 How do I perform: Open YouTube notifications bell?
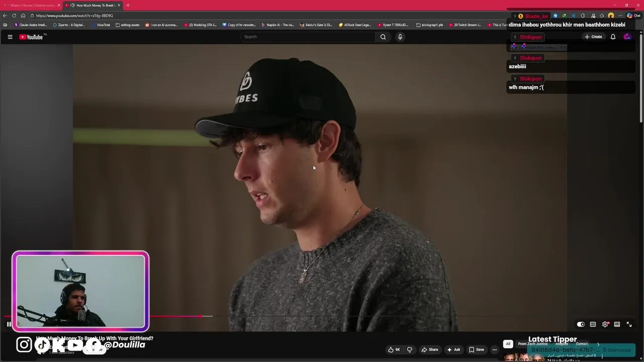click(613, 37)
